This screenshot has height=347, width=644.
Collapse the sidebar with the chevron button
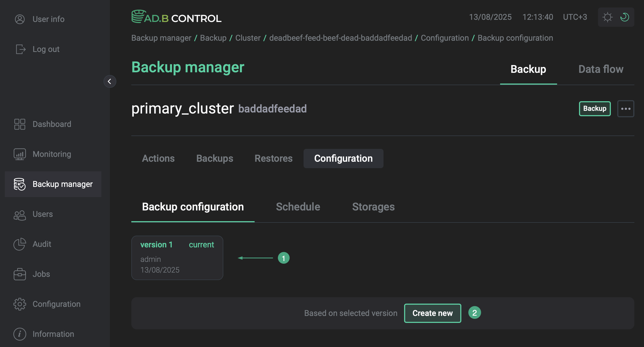110,81
